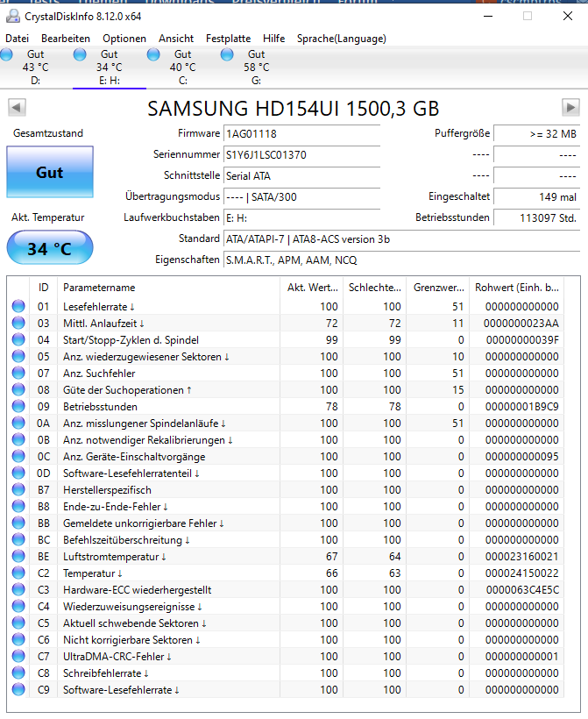Open the Hilfe menu

[x=273, y=39]
